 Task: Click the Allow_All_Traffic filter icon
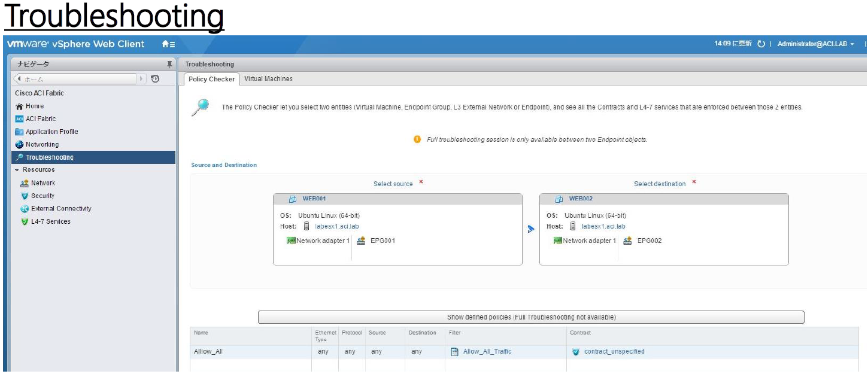click(x=456, y=351)
